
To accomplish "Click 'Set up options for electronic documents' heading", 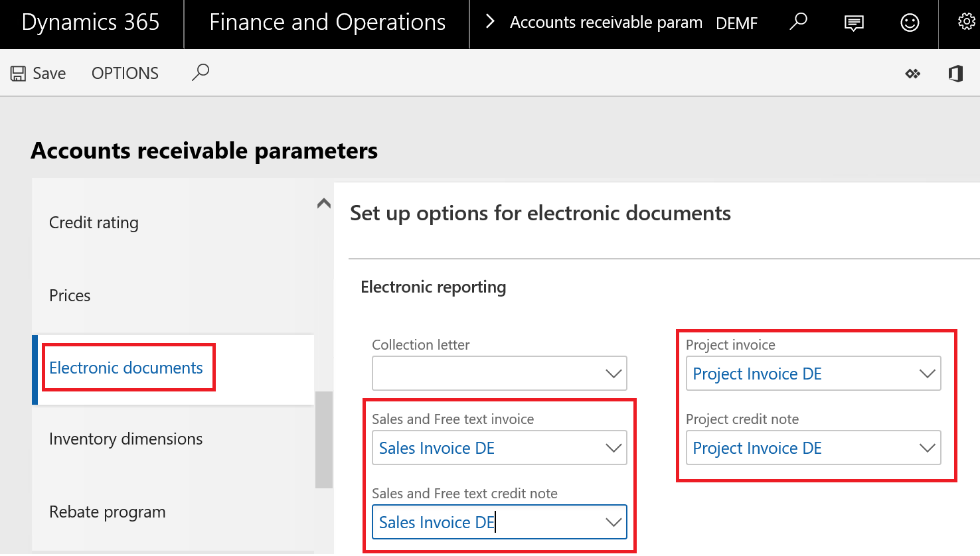I will click(540, 214).
